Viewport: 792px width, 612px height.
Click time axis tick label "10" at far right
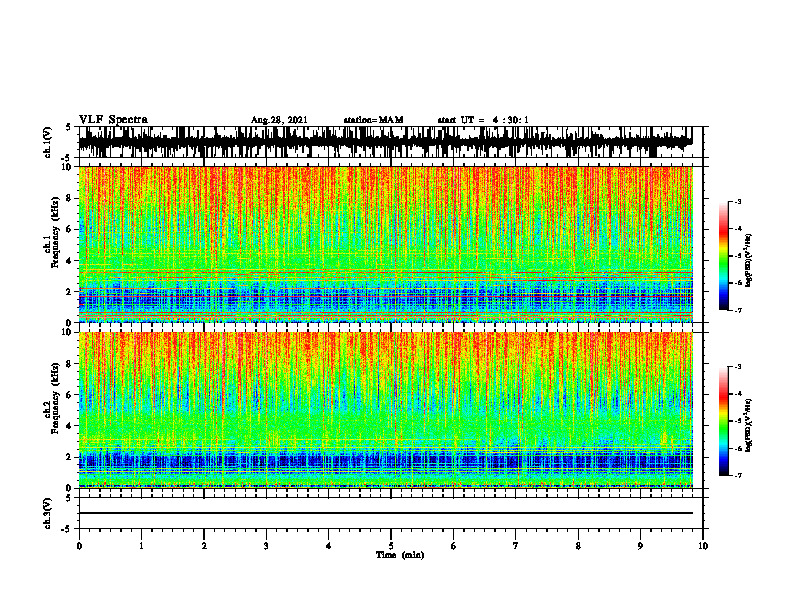tap(703, 546)
